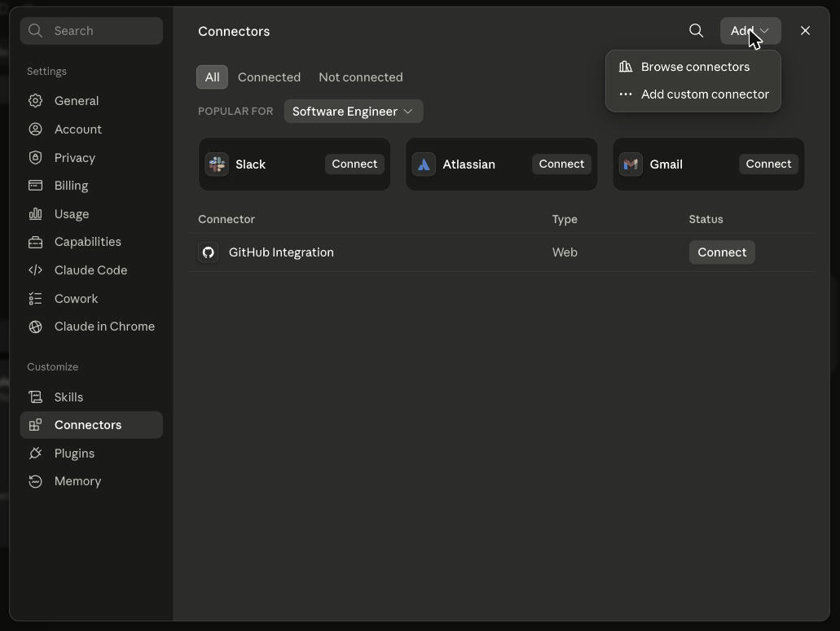Click the Billing card icon

35,185
